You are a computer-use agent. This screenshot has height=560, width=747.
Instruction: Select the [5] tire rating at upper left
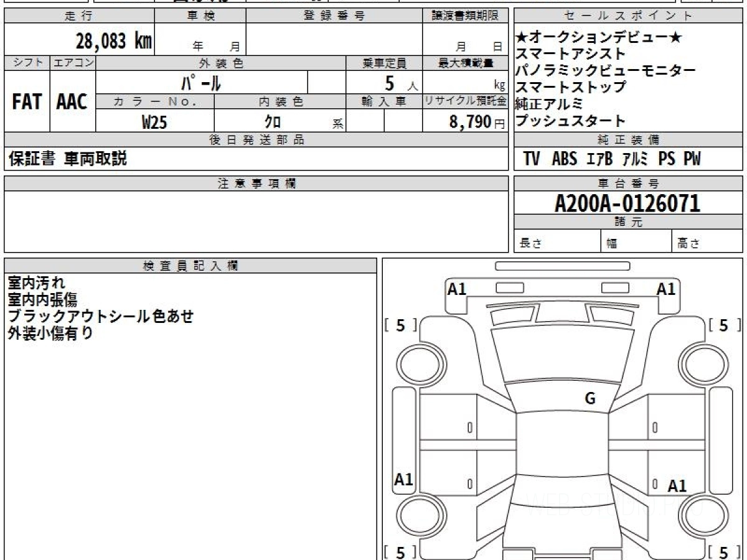401,325
